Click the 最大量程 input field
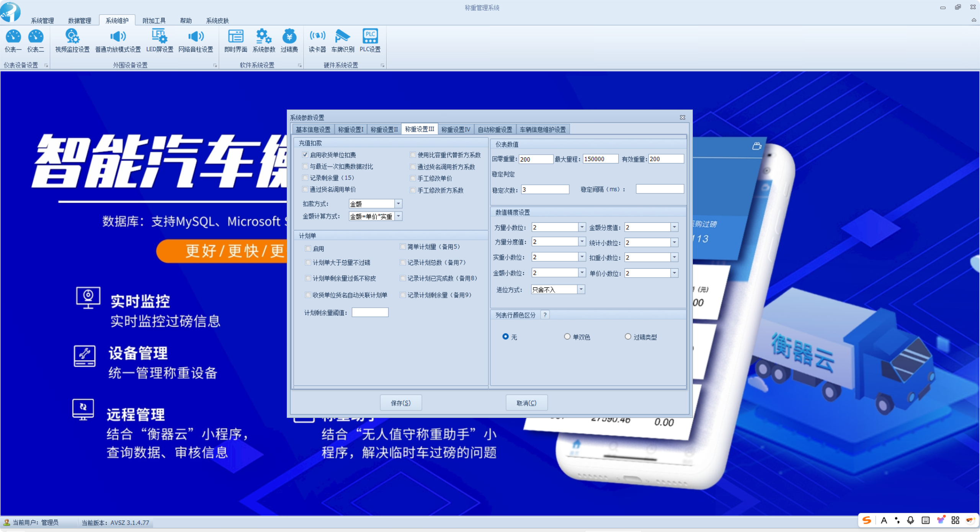Screen dimensions: 980x532 [x=600, y=159]
